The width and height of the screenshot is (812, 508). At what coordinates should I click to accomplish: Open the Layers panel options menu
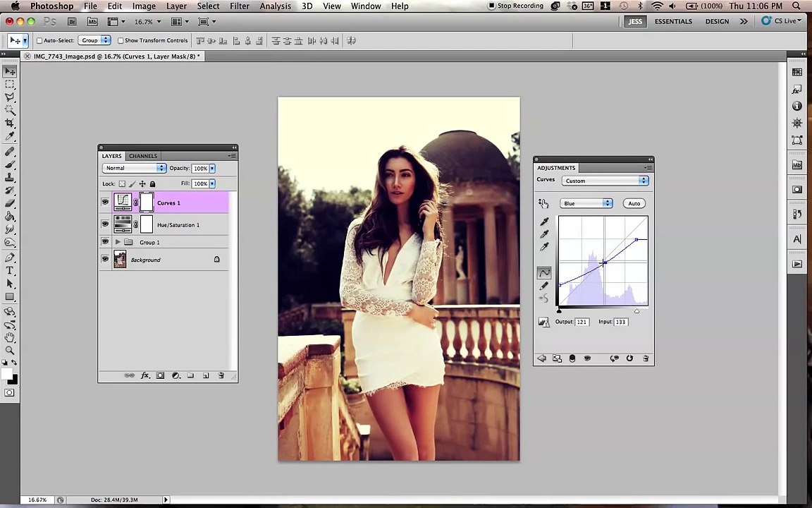point(232,155)
